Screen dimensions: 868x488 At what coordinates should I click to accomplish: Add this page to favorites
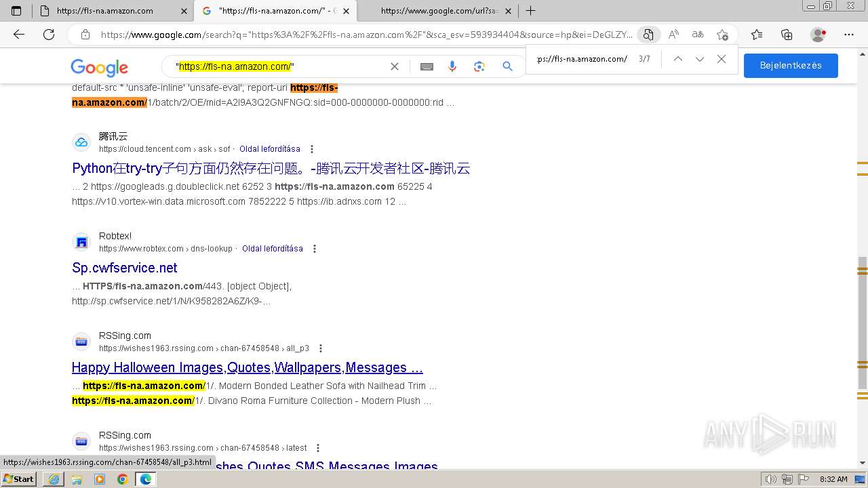[x=722, y=35]
